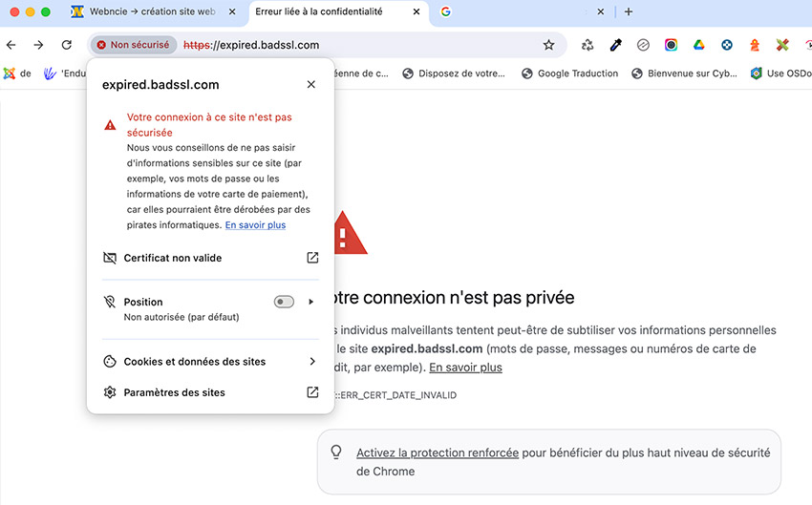The height and width of the screenshot is (505, 812).
Task: Click external link icon beside Paramètres des sites
Action: coord(312,392)
